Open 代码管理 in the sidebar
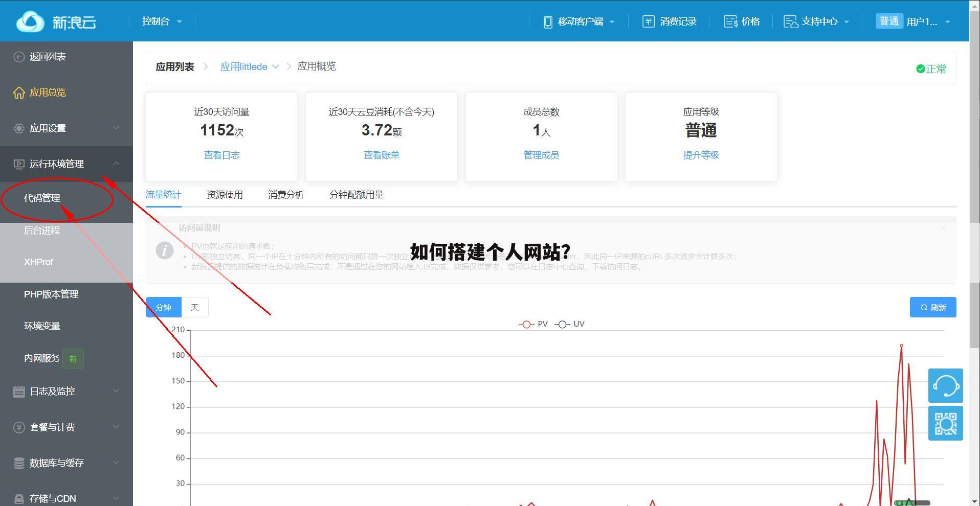980x506 pixels. [x=42, y=198]
